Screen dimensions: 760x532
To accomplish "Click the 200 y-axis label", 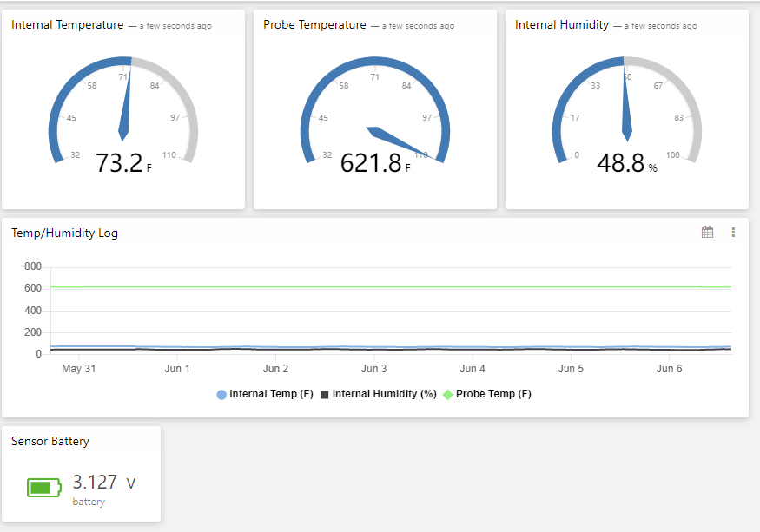I will point(33,332).
